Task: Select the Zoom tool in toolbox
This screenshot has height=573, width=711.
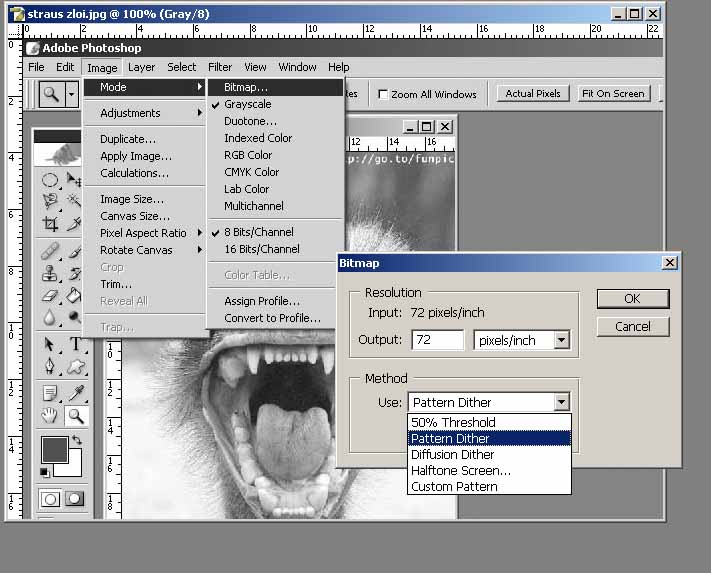Action: [76, 416]
